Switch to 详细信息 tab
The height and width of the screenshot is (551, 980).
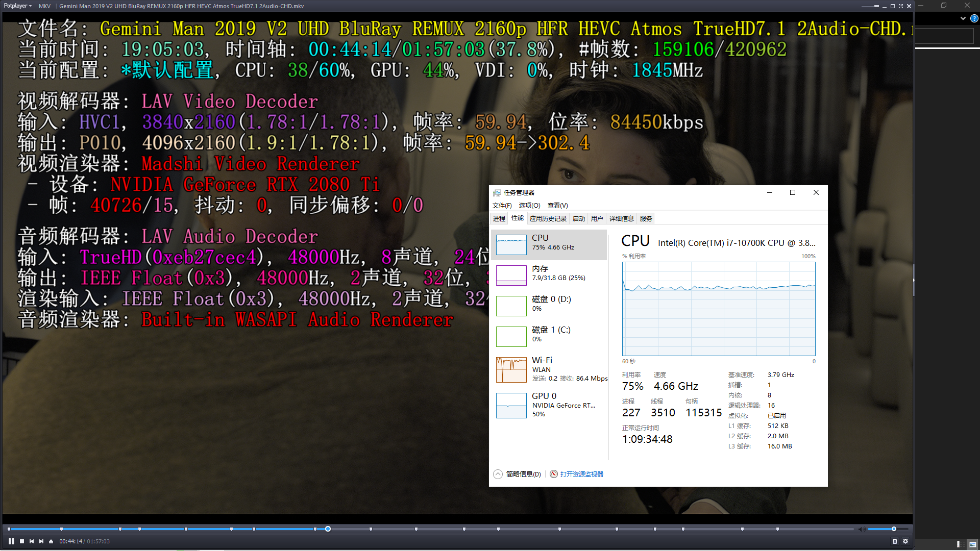coord(621,219)
